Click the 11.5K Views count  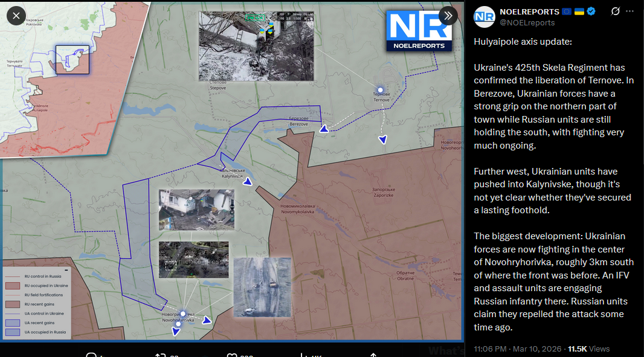coord(588,349)
